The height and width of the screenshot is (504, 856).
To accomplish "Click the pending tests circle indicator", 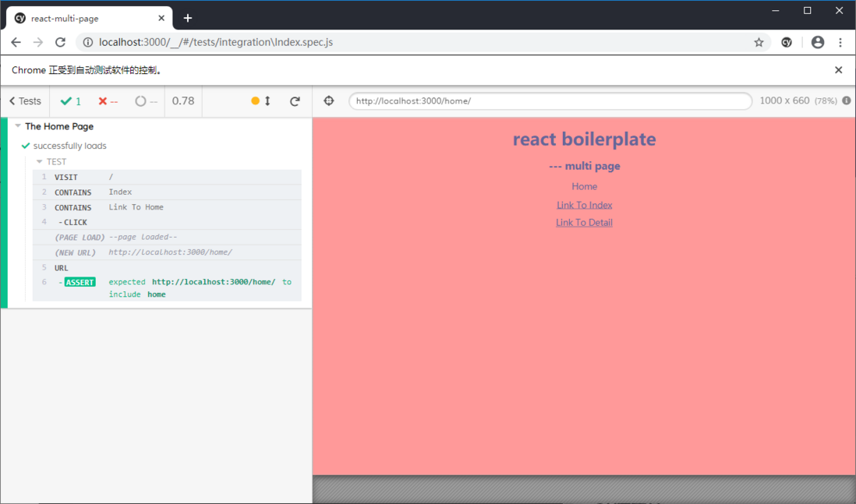I will 147,101.
